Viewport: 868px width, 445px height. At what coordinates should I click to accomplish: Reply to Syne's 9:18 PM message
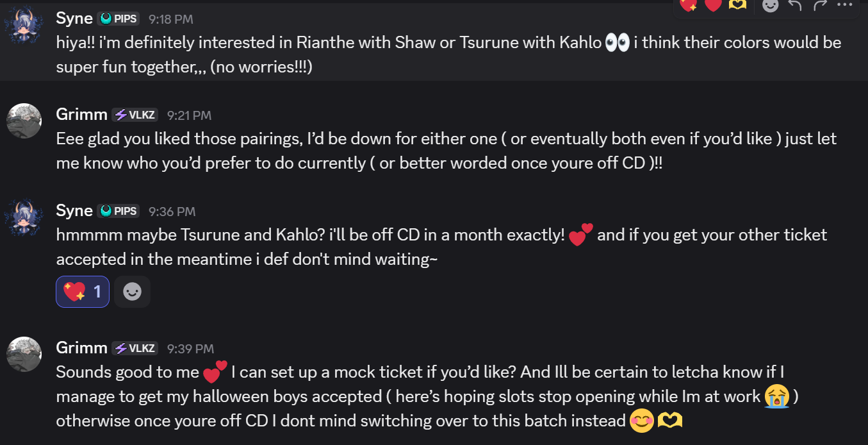coord(795,6)
